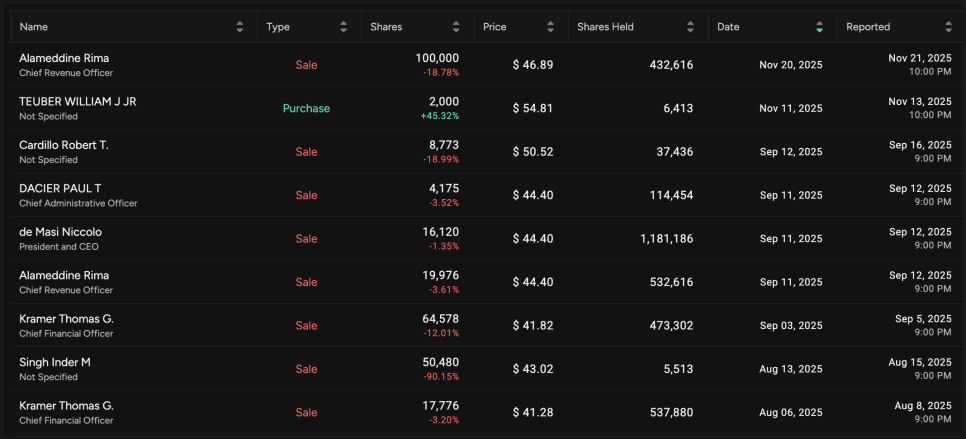This screenshot has width=966, height=439.
Task: Select the Name column header label
Action: click(x=34, y=27)
